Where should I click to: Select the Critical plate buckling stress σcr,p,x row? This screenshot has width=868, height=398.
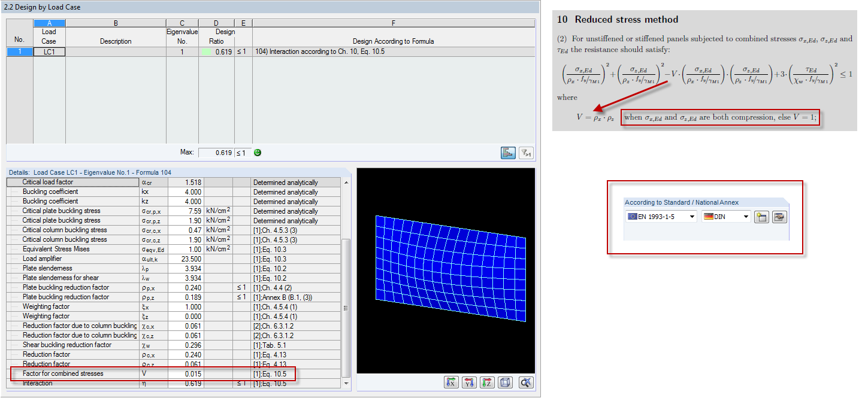(174, 211)
